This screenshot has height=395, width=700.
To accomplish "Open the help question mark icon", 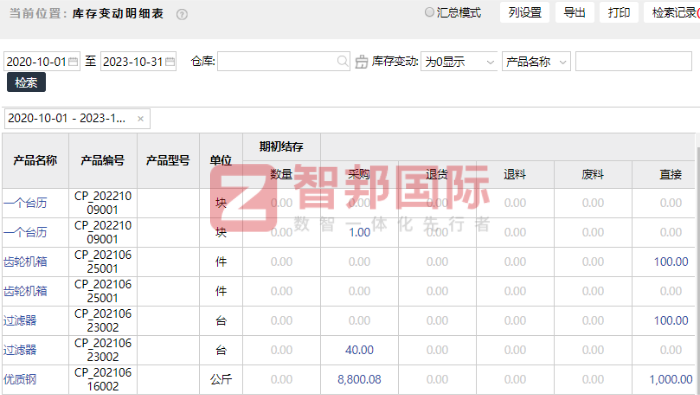I will pyautogui.click(x=182, y=15).
